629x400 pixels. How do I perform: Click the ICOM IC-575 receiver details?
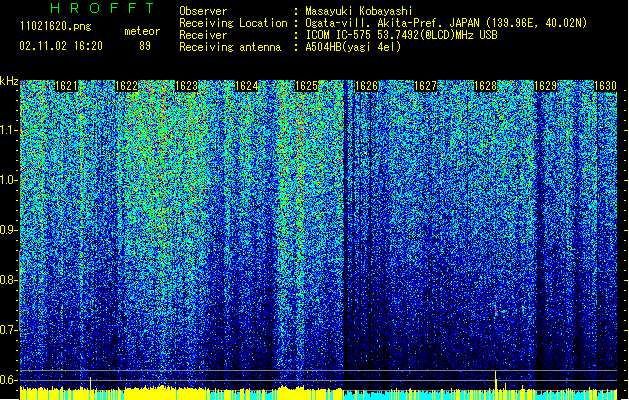(401, 35)
